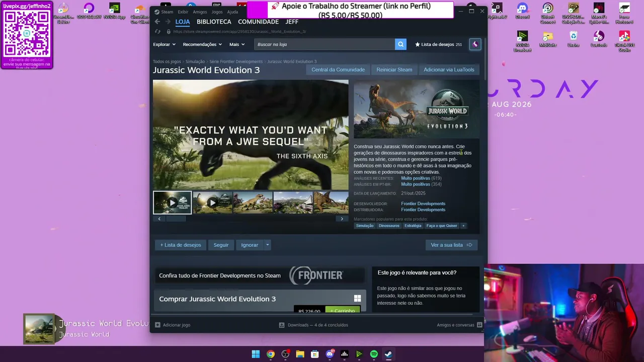Click the Ignorar button
This screenshot has width=644, height=362.
(x=250, y=245)
